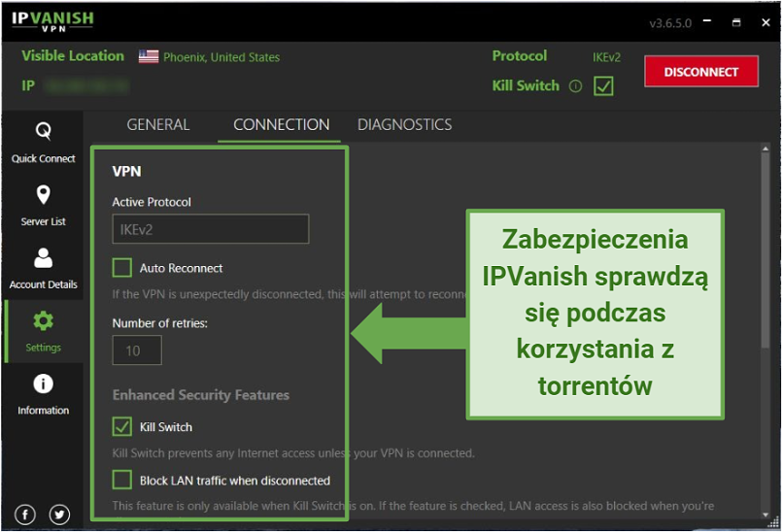Screen dimensions: 783x532
Task: Enable the Auto Reconnect checkbox
Action: point(121,268)
